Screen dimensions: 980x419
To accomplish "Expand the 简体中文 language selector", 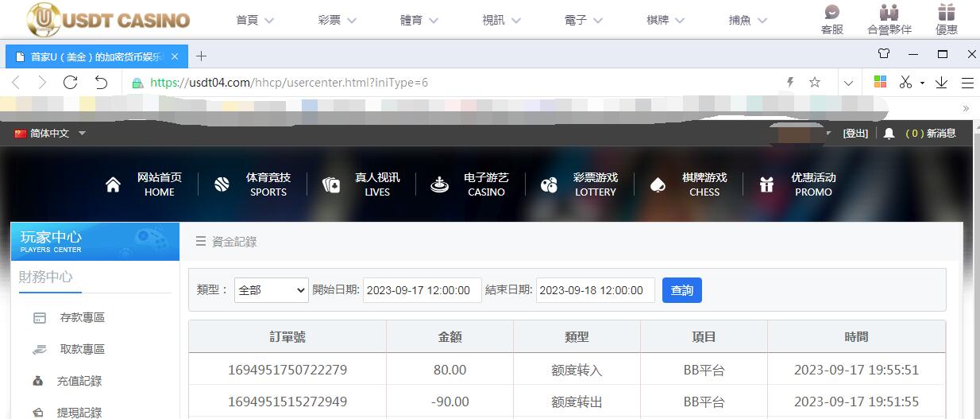I will (50, 134).
